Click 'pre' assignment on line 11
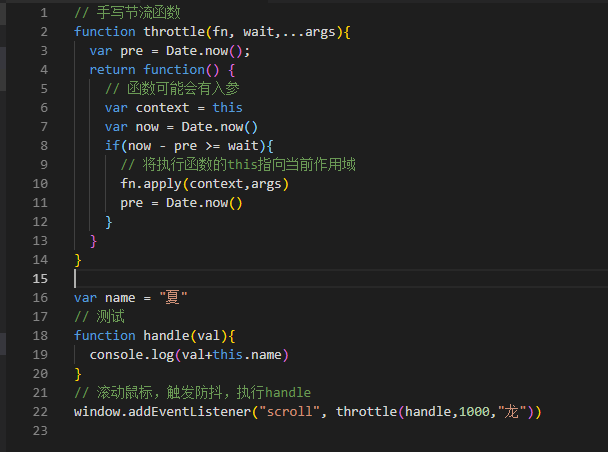608x452 pixels. pyautogui.click(x=132, y=204)
